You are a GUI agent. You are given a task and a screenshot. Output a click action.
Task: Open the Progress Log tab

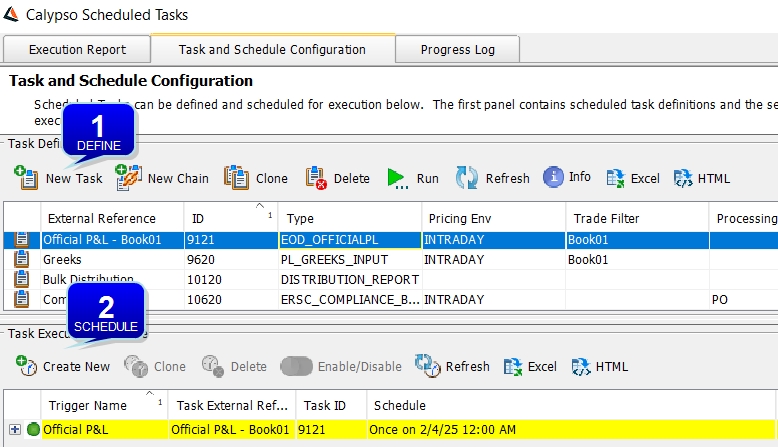coord(457,50)
